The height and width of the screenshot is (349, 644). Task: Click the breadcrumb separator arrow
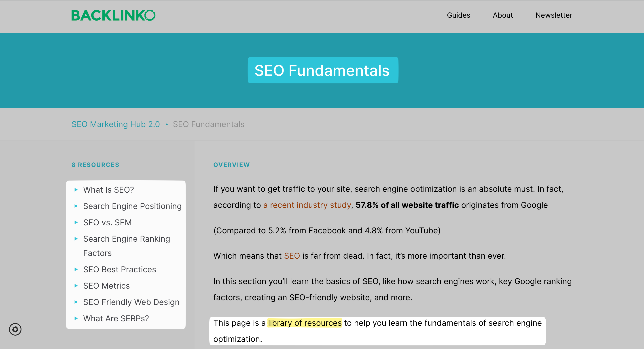(x=167, y=124)
